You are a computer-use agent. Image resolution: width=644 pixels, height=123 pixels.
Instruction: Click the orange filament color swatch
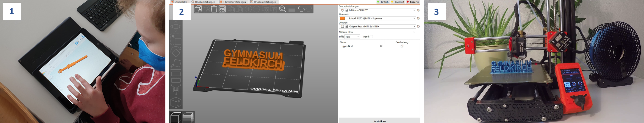pos(342,18)
